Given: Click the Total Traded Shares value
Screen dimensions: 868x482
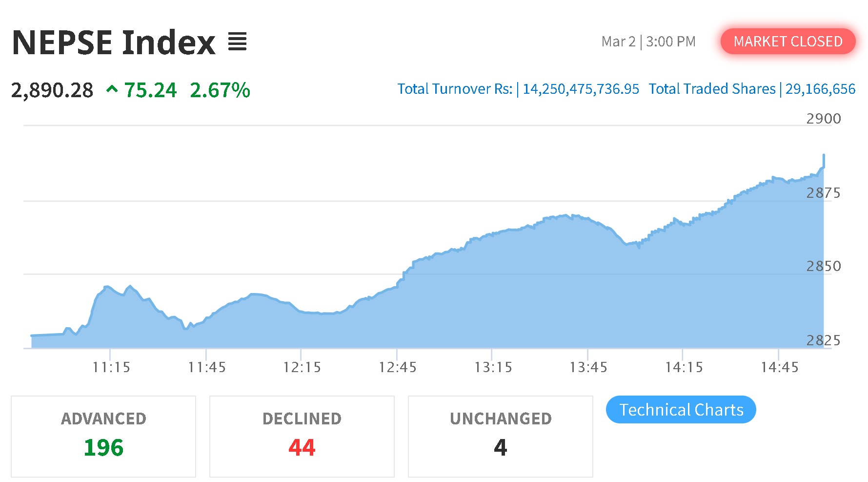Looking at the screenshot, I should pyautogui.click(x=820, y=89).
